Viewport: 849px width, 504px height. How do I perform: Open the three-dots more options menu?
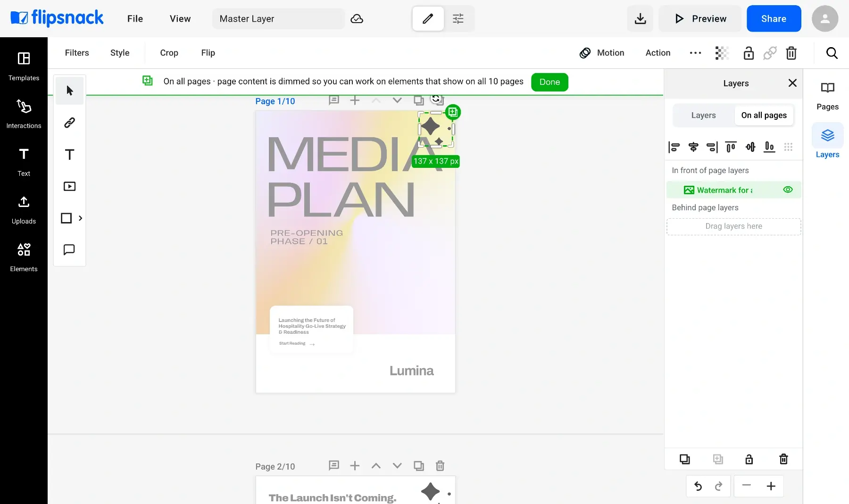695,53
